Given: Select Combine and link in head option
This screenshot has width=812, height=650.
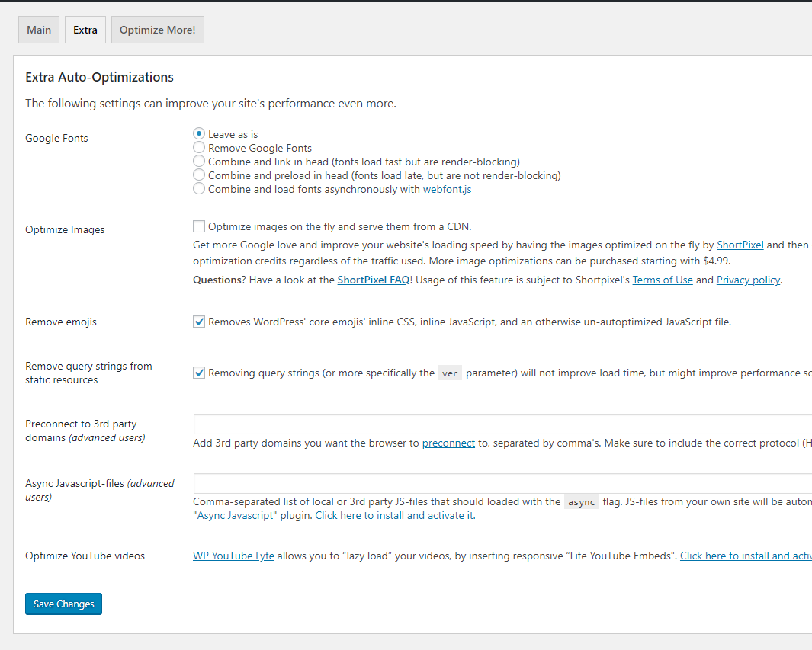Looking at the screenshot, I should point(199,162).
